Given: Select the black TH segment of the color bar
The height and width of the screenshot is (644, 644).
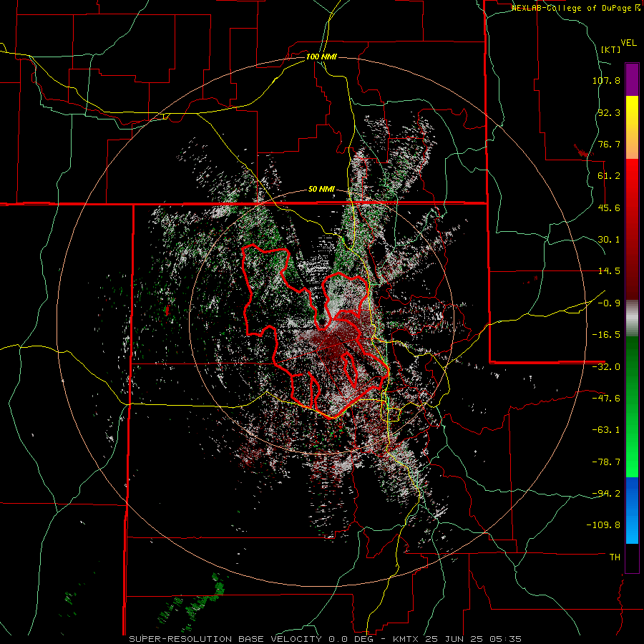Looking at the screenshot, I should [632, 558].
